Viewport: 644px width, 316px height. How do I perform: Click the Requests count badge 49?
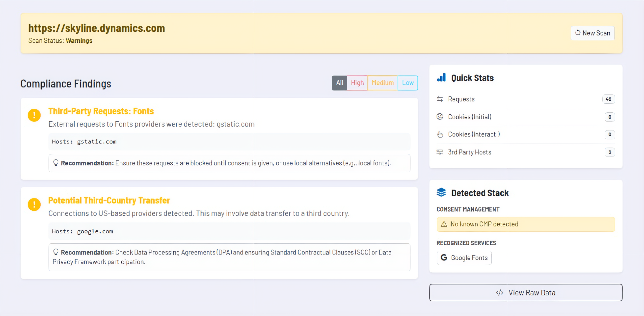609,99
